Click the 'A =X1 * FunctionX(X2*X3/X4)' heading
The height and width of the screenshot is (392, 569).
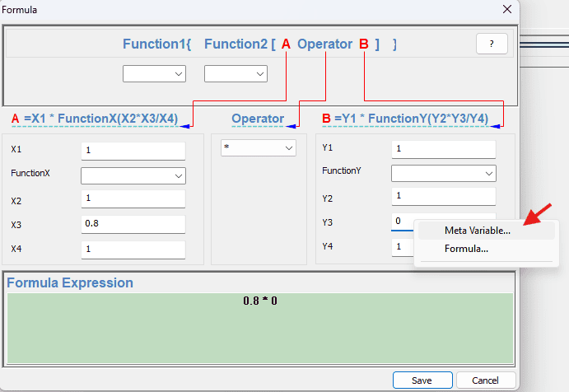[95, 119]
